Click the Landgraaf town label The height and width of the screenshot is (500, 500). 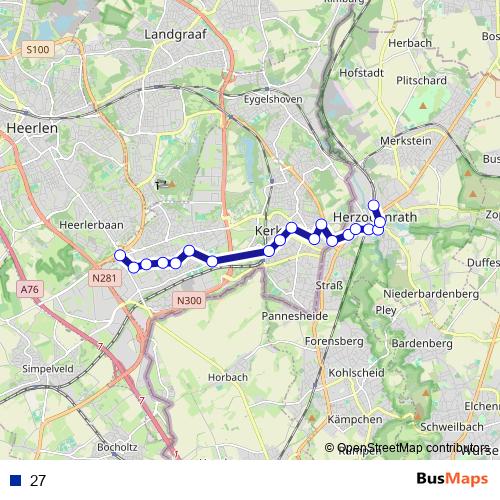pyautogui.click(x=175, y=35)
